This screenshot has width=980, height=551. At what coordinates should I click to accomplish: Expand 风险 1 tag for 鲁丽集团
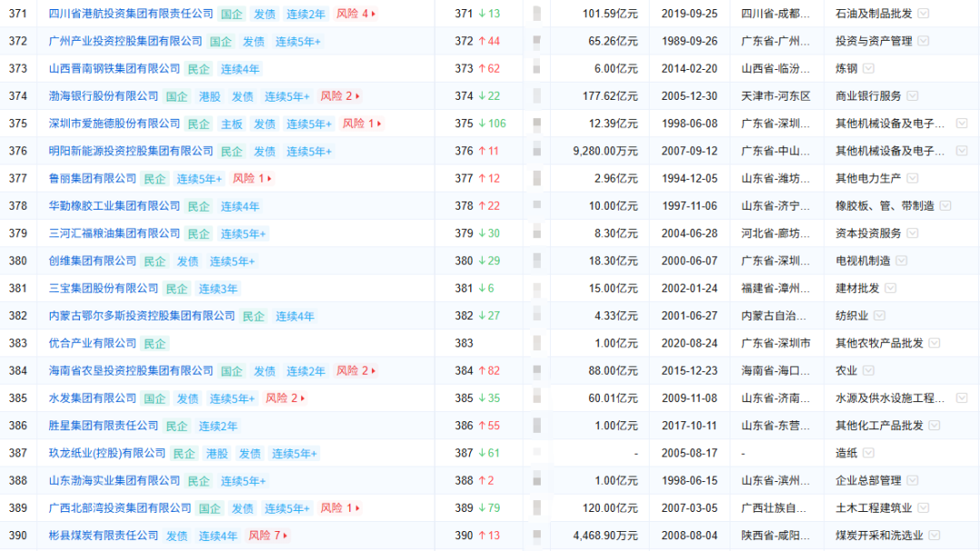click(252, 179)
